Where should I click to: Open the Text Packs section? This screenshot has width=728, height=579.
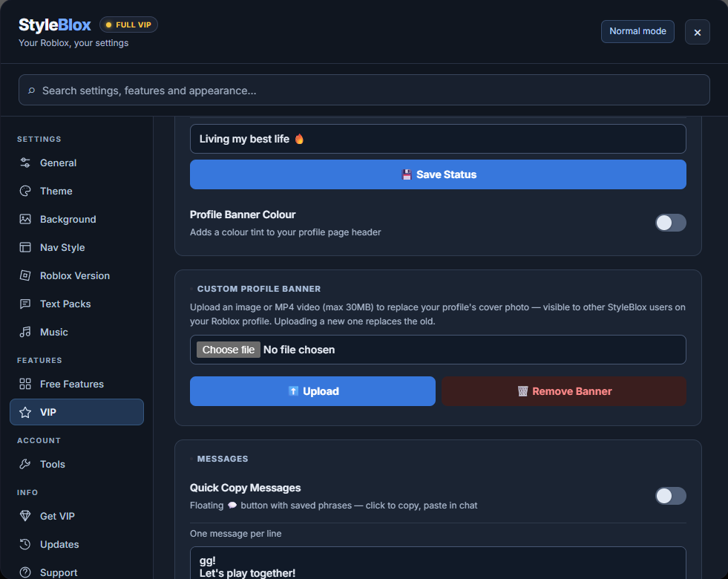[76, 304]
